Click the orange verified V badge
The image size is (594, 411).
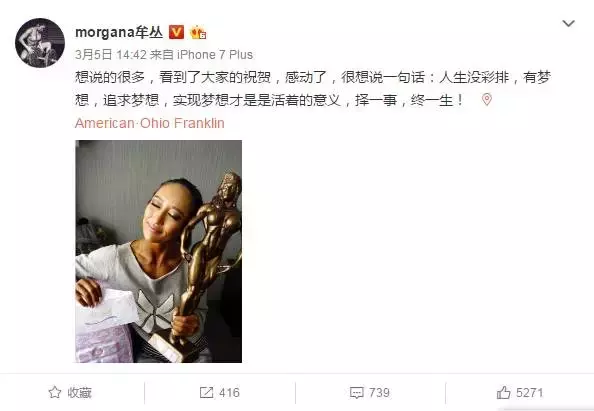coord(176,32)
